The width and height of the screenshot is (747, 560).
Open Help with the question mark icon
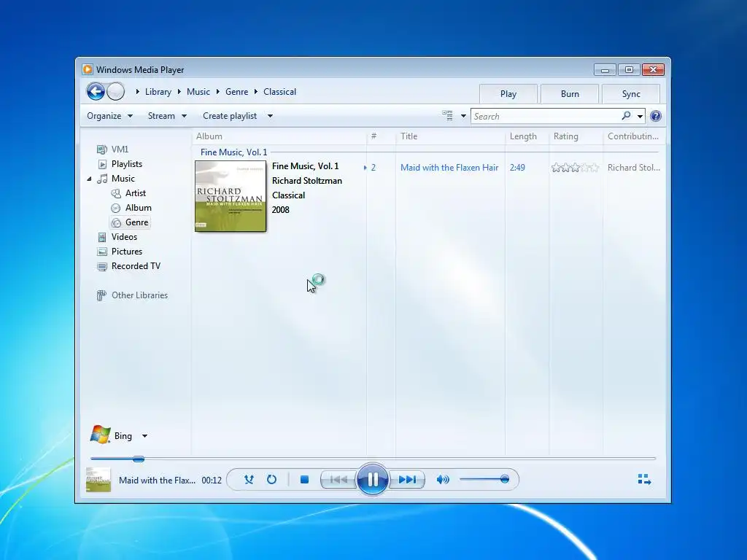click(x=656, y=116)
